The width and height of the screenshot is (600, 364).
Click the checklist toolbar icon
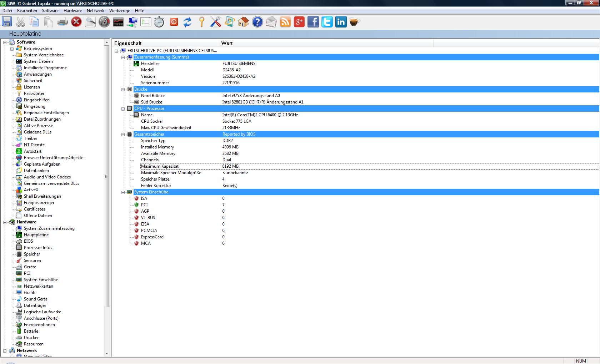(146, 22)
